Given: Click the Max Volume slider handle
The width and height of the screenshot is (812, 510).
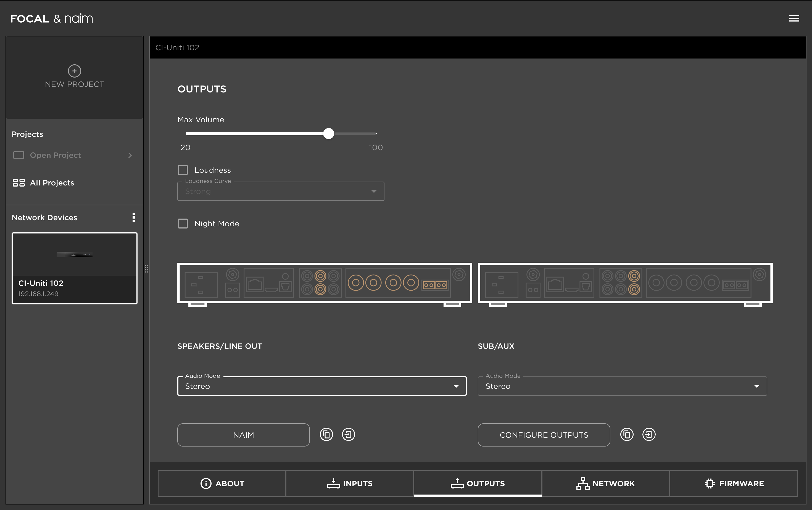Looking at the screenshot, I should pos(328,133).
